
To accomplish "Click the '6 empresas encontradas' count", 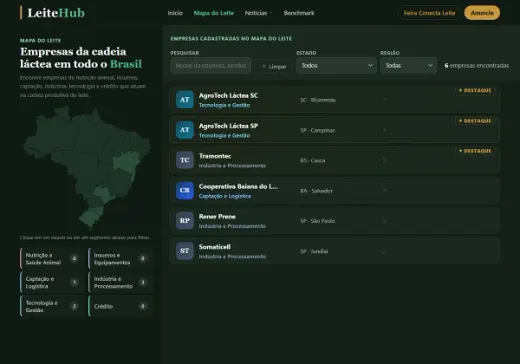I will click(x=477, y=66).
